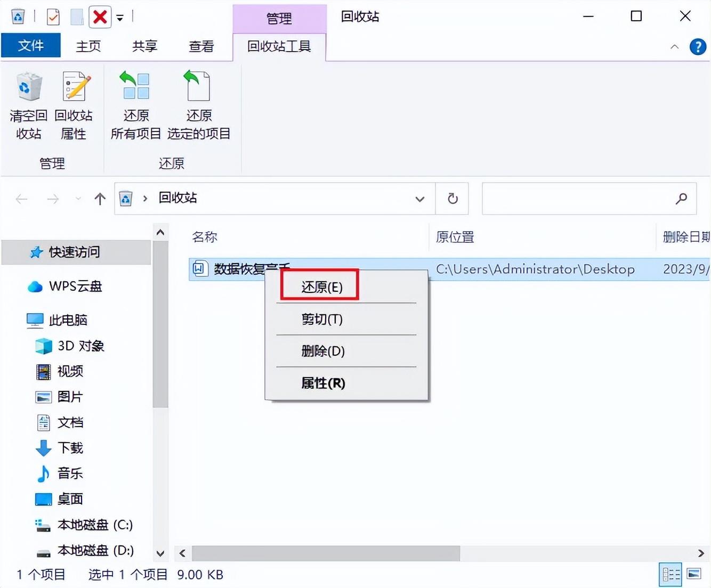
Task: Click the blank new-folder quick access icon
Action: [77, 17]
